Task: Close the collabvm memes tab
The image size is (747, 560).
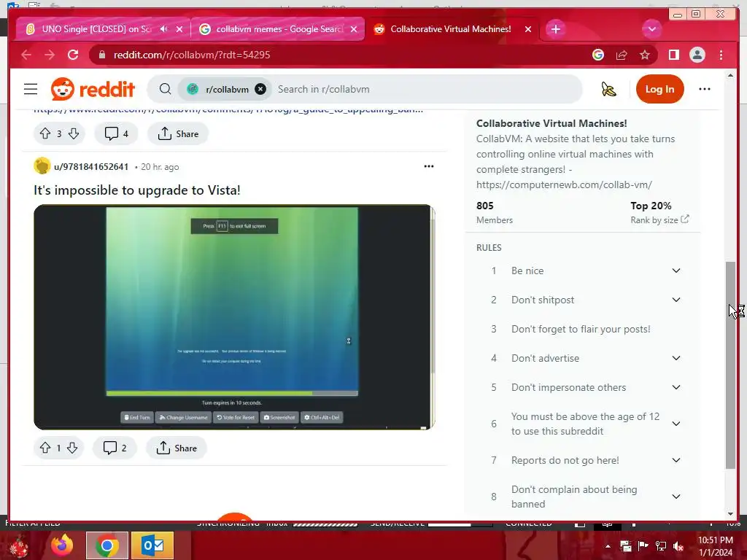Action: [x=354, y=29]
